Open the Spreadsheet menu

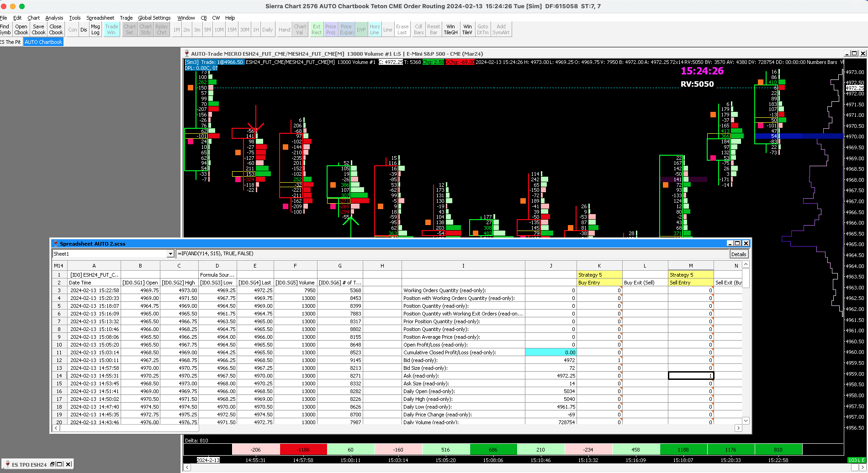pos(100,18)
